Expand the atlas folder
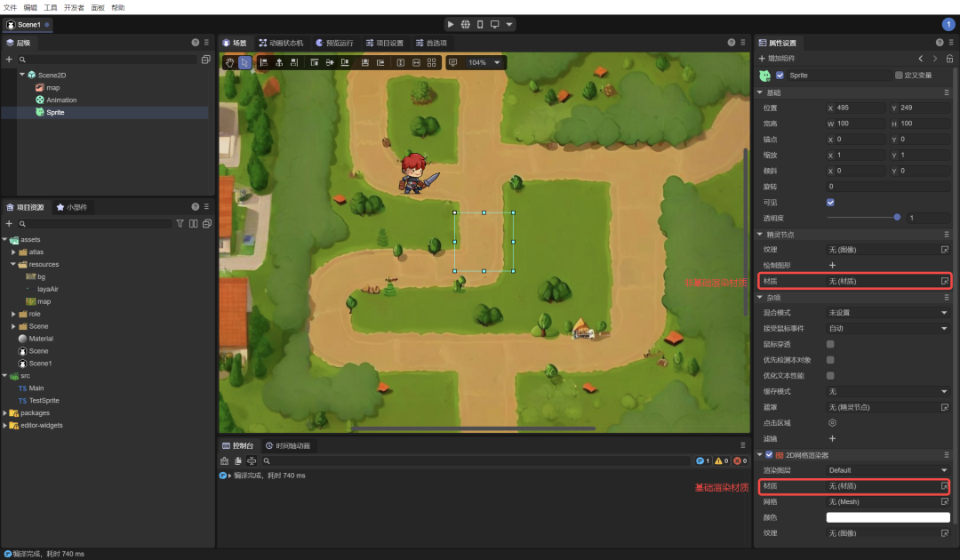This screenshot has height=560, width=960. click(13, 252)
